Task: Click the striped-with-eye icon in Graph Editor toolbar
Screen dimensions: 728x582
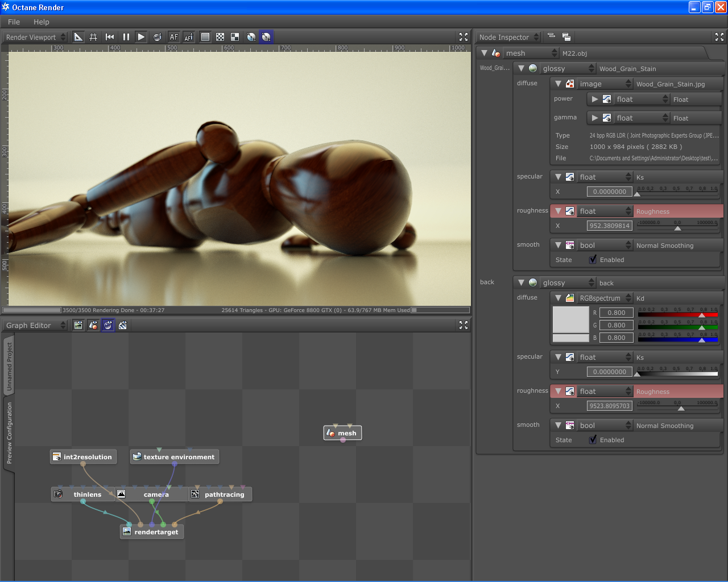Action: coord(122,325)
